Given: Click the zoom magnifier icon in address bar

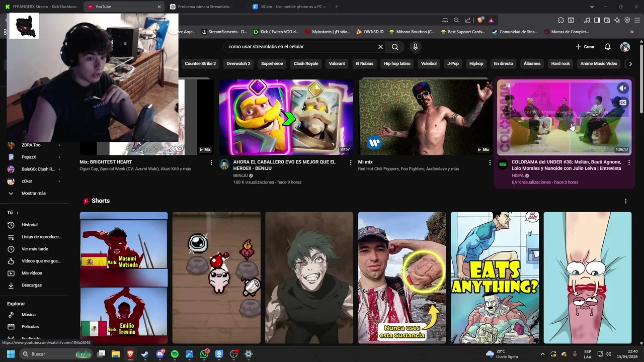Looking at the screenshot, I should click(x=456, y=20).
